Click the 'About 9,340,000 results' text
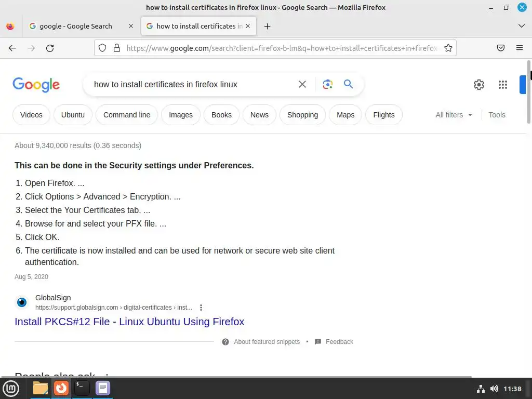532x399 pixels. click(78, 145)
